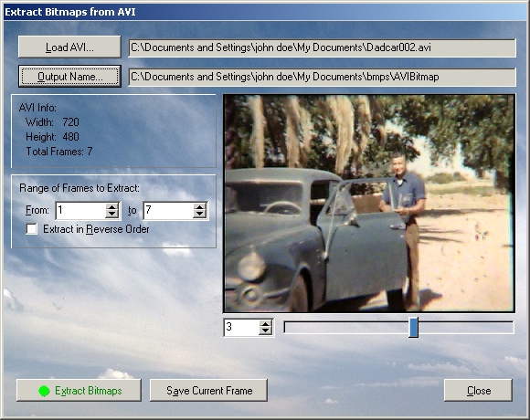Click the blue frame slider handle
The height and width of the screenshot is (420, 530).
click(413, 327)
